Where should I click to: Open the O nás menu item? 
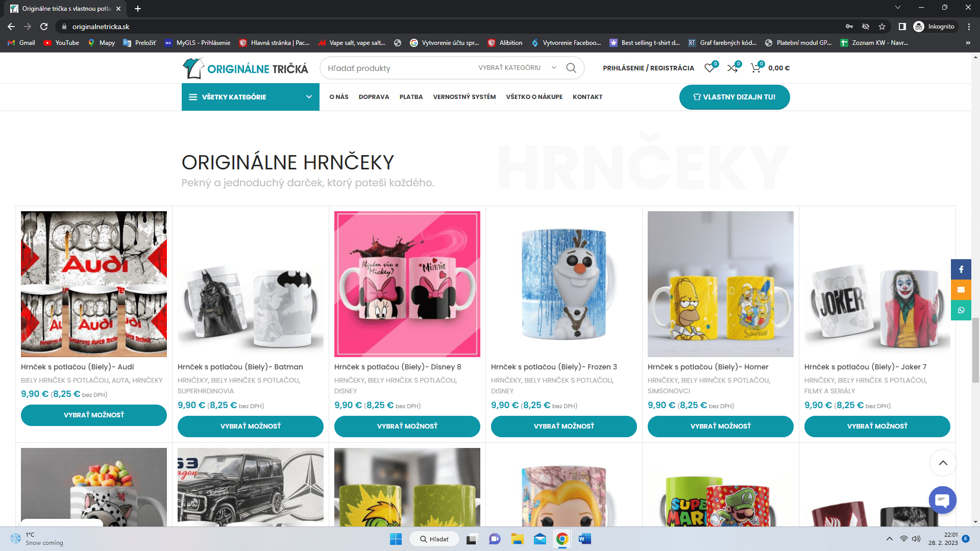(x=339, y=97)
